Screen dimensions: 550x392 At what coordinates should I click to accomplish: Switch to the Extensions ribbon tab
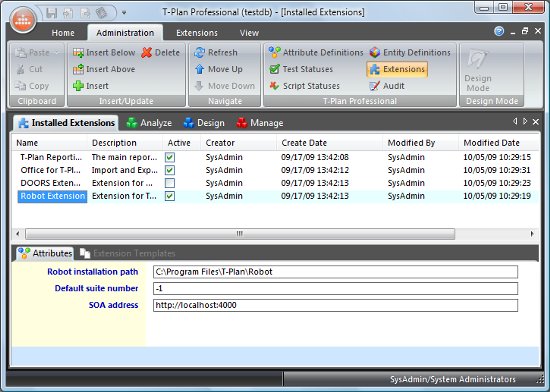tap(197, 33)
